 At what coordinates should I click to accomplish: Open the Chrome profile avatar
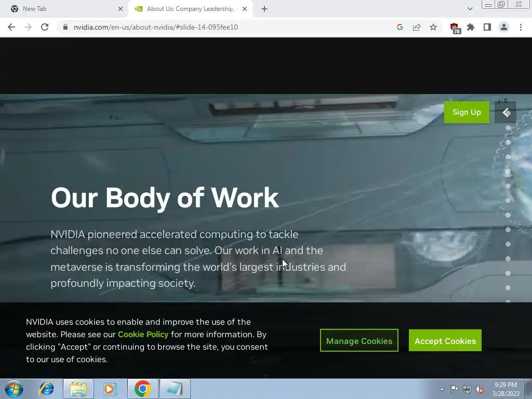click(504, 27)
